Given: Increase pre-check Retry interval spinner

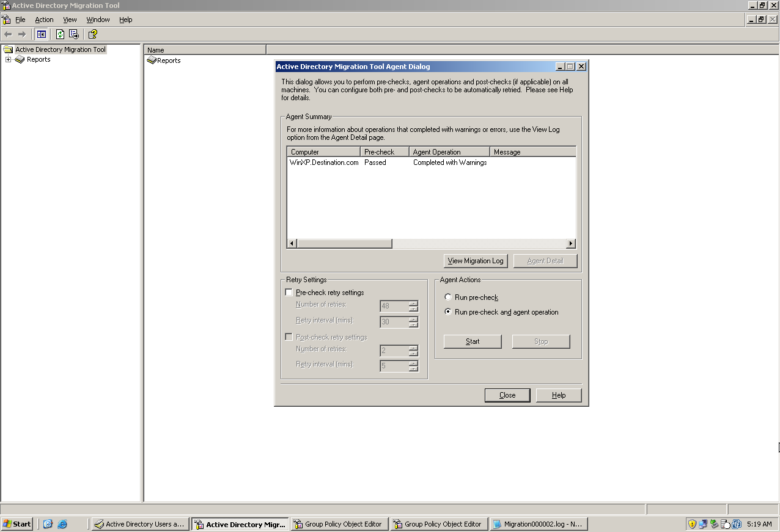Looking at the screenshot, I should pos(414,319).
